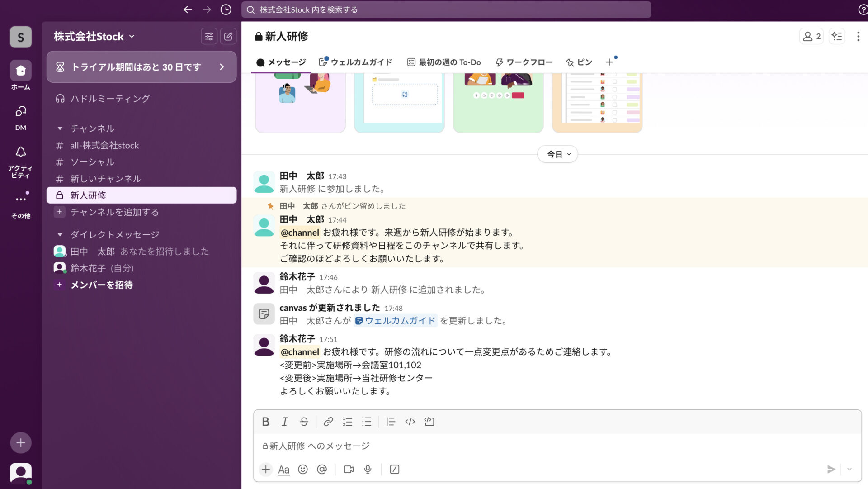
Task: Toggle bold formatting in the message composer
Action: point(266,422)
